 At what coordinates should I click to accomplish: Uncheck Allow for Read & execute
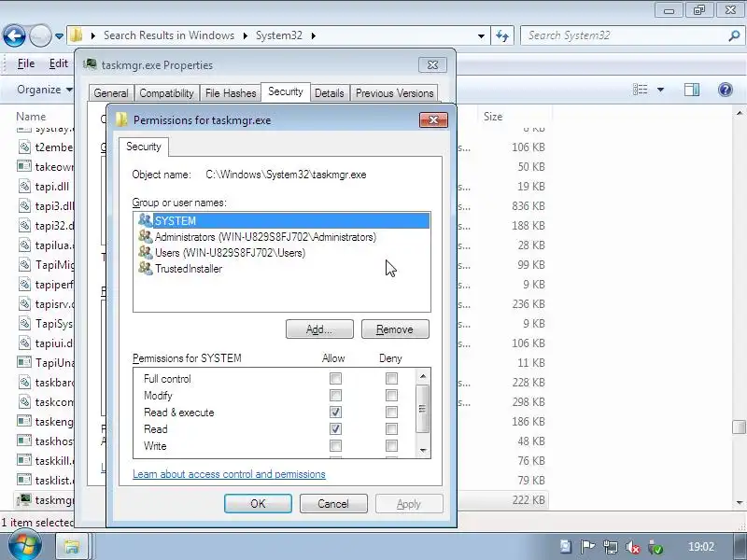(x=335, y=412)
